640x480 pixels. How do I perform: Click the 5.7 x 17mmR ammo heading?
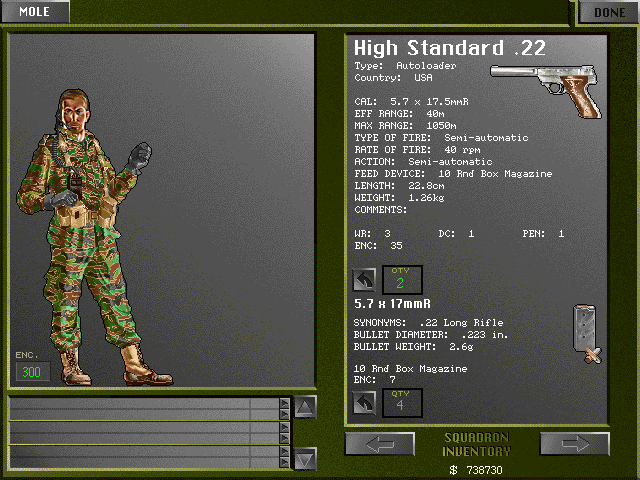coord(392,304)
